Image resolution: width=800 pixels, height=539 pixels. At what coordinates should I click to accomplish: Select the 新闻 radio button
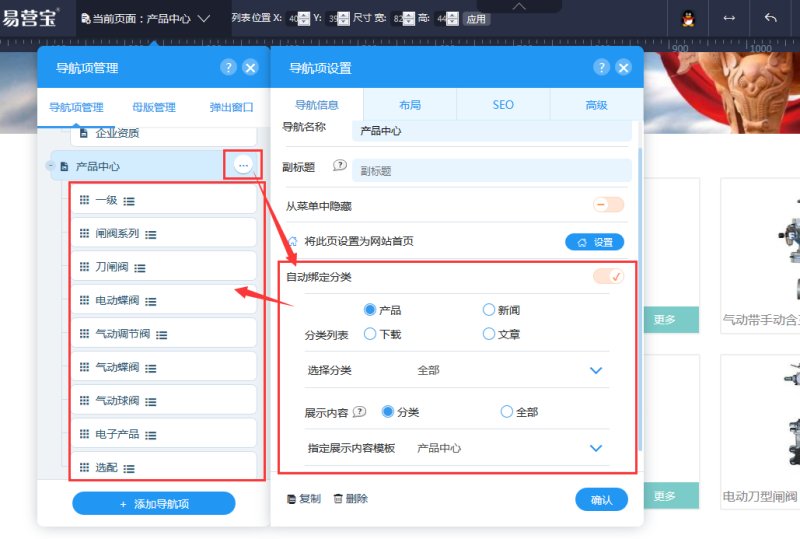click(489, 310)
